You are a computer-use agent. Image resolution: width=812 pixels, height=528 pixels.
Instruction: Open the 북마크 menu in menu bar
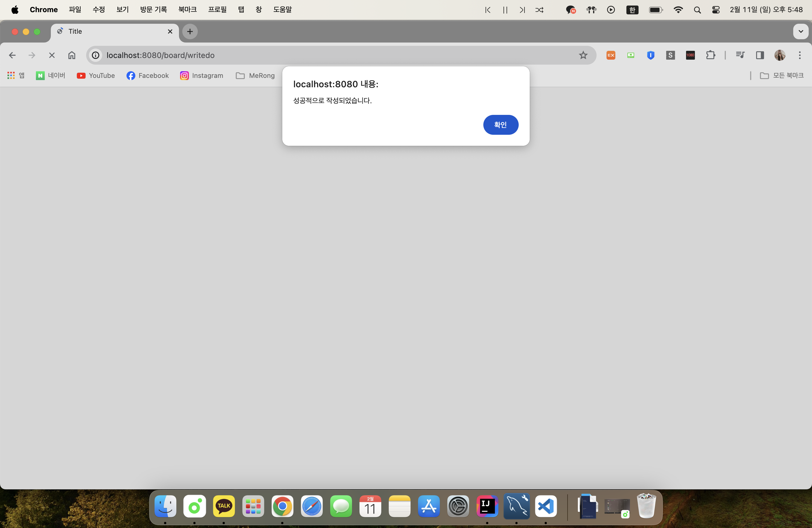(187, 10)
